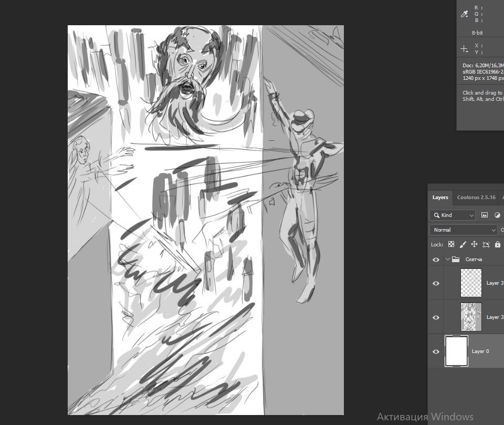Enable the adjustment layers filter icon

tap(497, 215)
